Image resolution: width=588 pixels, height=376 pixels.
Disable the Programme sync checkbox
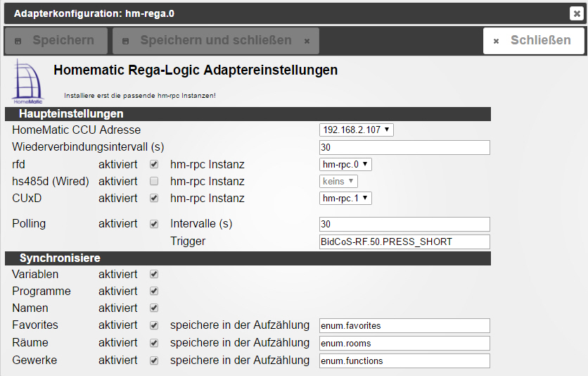pyautogui.click(x=154, y=292)
